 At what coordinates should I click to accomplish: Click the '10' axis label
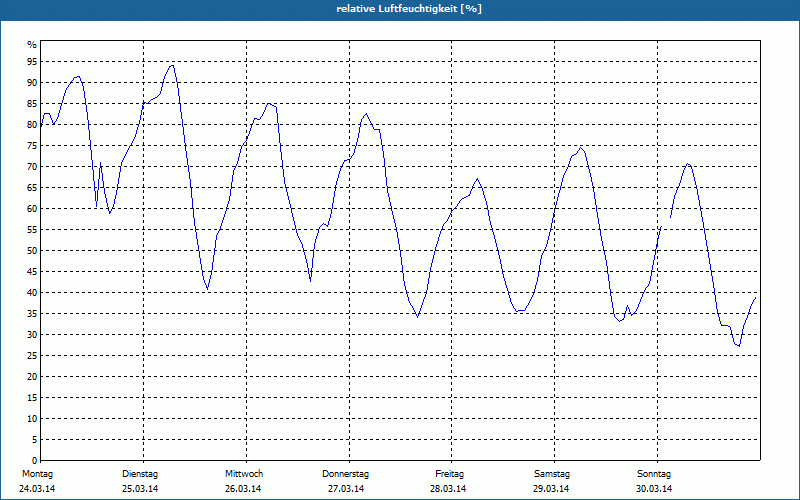[32, 419]
